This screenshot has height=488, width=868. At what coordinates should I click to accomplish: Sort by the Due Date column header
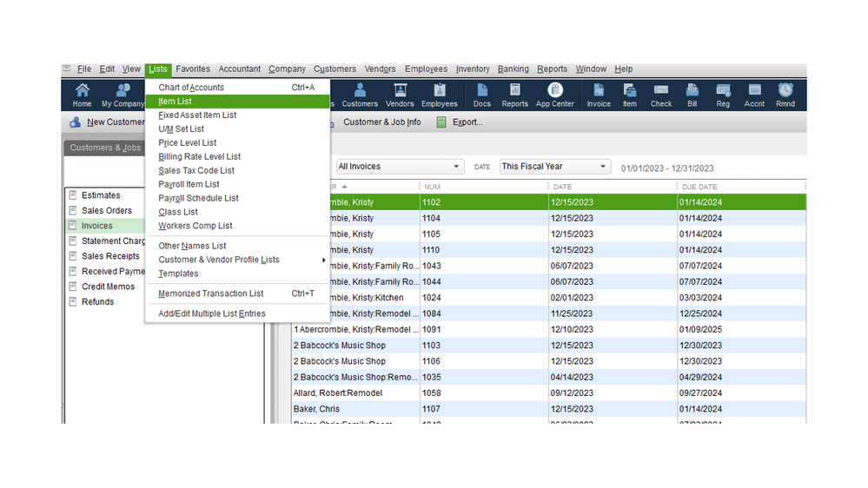699,187
